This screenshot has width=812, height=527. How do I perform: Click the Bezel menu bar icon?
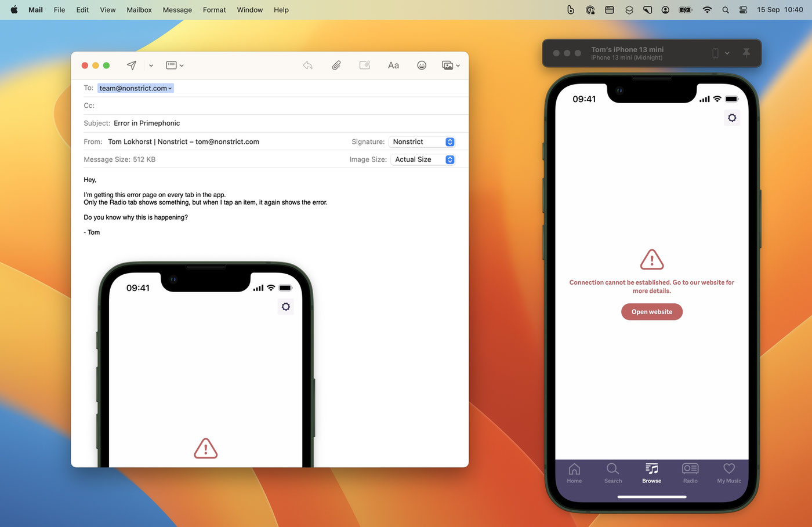pyautogui.click(x=571, y=10)
